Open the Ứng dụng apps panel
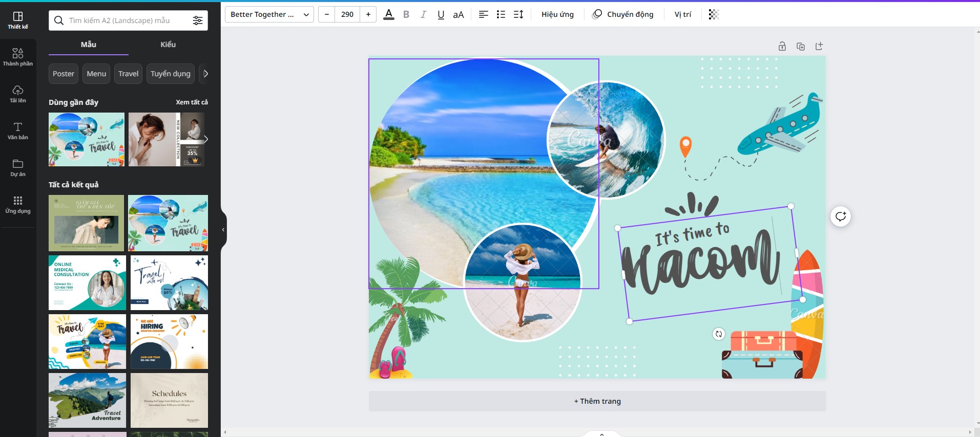Image resolution: width=980 pixels, height=437 pixels. click(18, 204)
